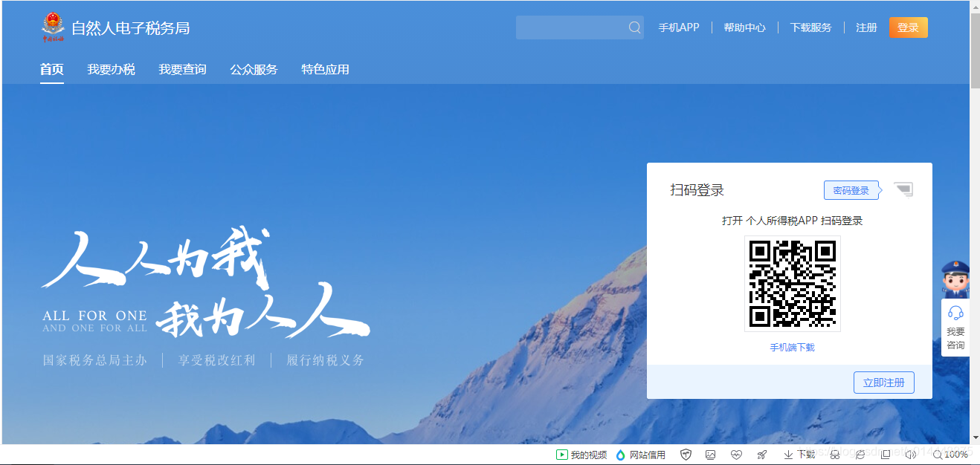Click the picture icon in status bar
This screenshot has width=980, height=465.
710,455
